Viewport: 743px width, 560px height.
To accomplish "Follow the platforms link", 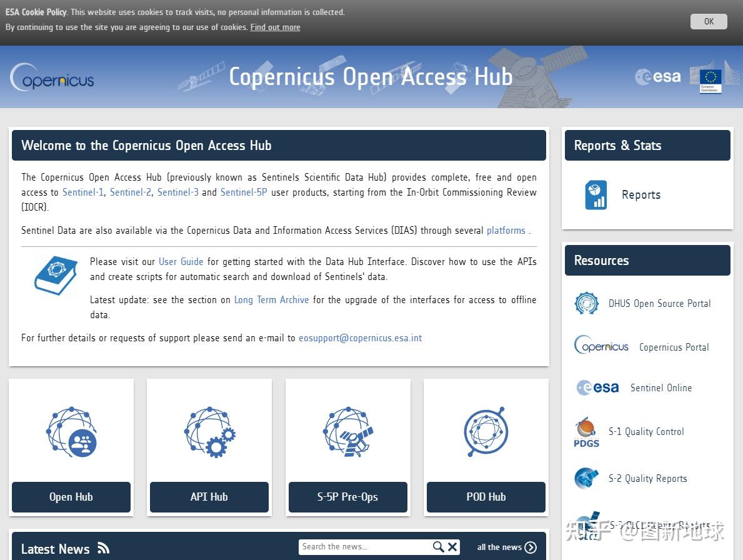I will [x=506, y=231].
